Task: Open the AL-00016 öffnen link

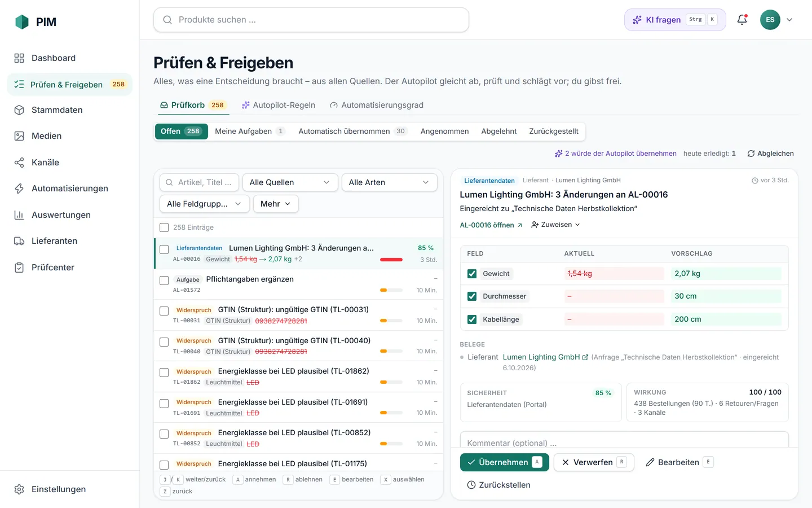Action: tap(491, 225)
